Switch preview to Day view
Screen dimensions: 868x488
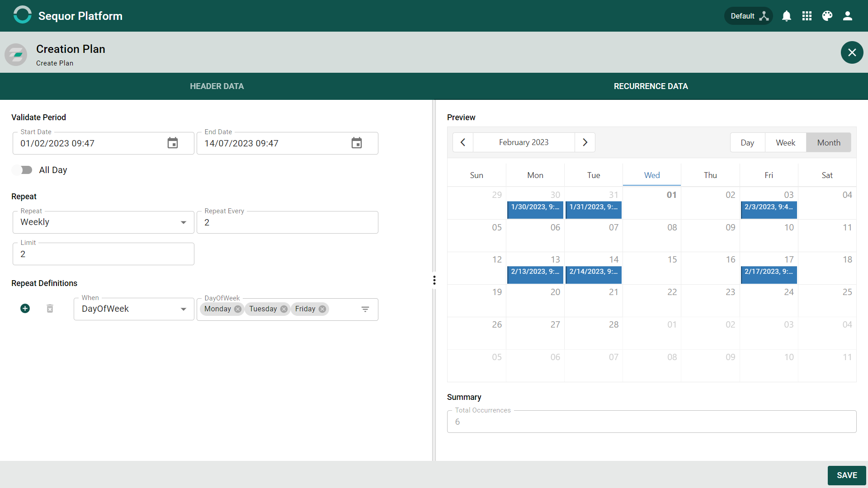coord(747,143)
